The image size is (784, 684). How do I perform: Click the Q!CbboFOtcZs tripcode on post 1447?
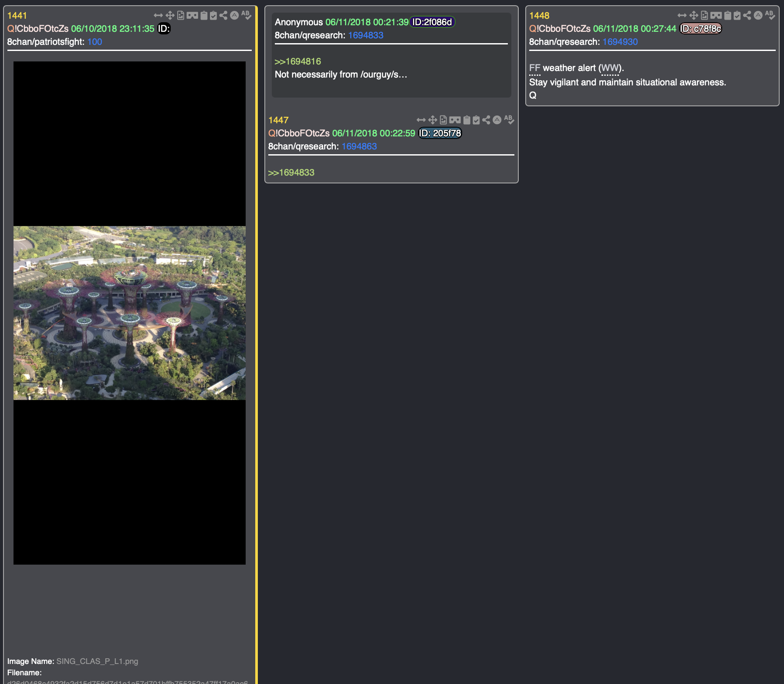(x=299, y=133)
